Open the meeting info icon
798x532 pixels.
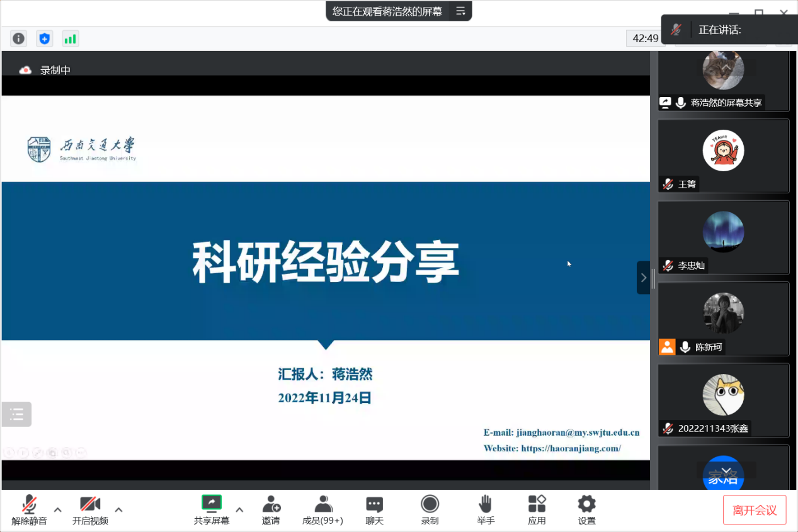pos(18,38)
